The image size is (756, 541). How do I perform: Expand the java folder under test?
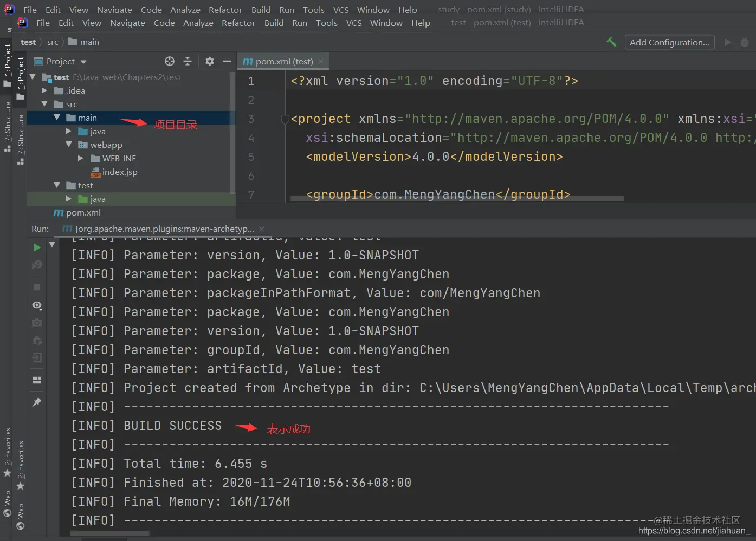coord(69,199)
